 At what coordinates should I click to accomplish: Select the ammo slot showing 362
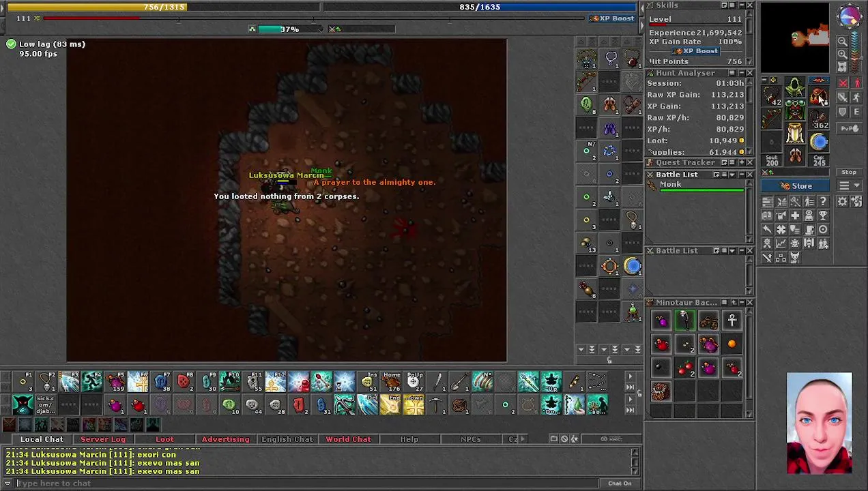819,118
